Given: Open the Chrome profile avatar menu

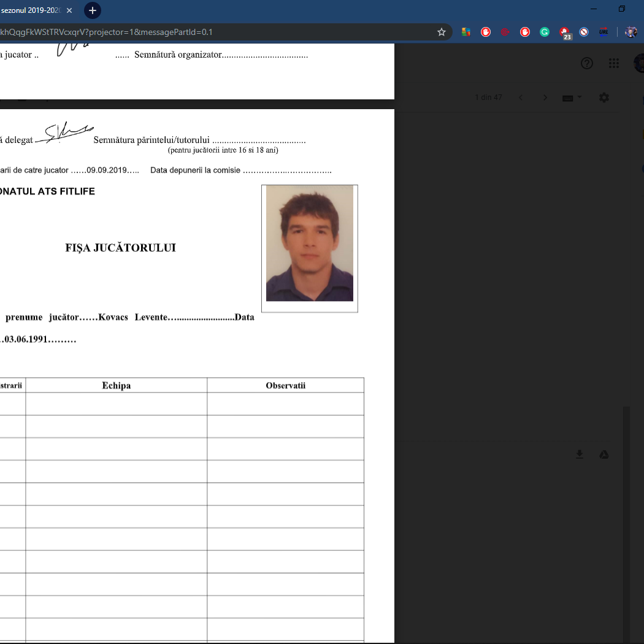Looking at the screenshot, I should (x=631, y=32).
